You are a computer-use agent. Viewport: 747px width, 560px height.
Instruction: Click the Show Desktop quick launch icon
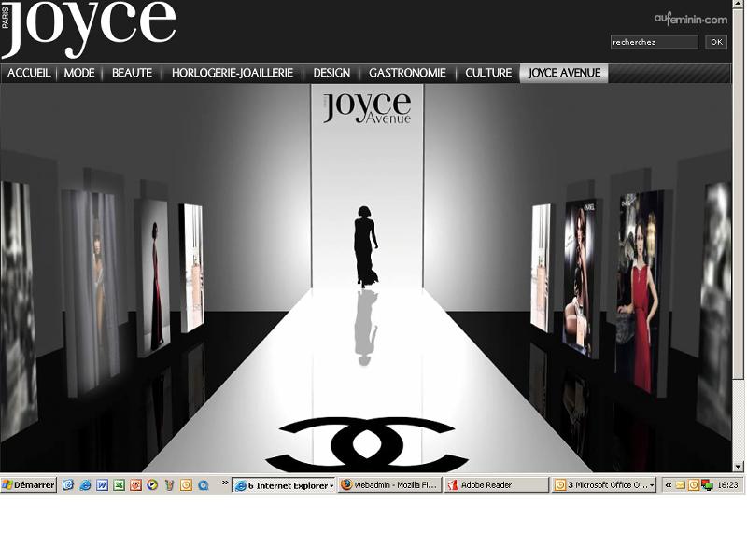68,485
